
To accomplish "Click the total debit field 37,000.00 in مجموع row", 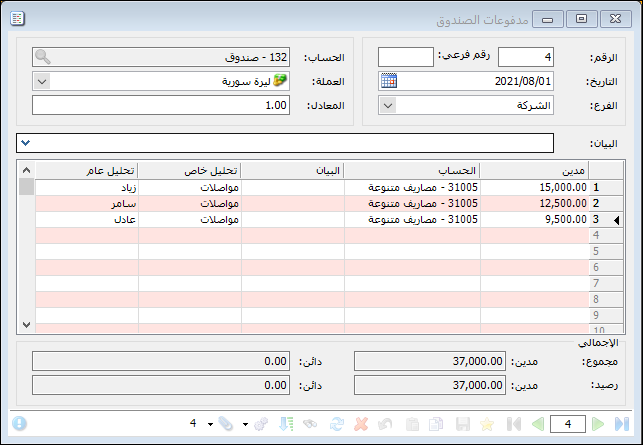I will tap(430, 361).
